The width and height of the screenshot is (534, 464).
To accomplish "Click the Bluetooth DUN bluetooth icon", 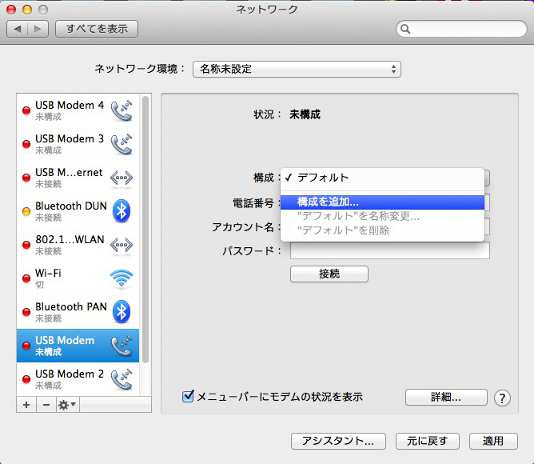I will (121, 211).
